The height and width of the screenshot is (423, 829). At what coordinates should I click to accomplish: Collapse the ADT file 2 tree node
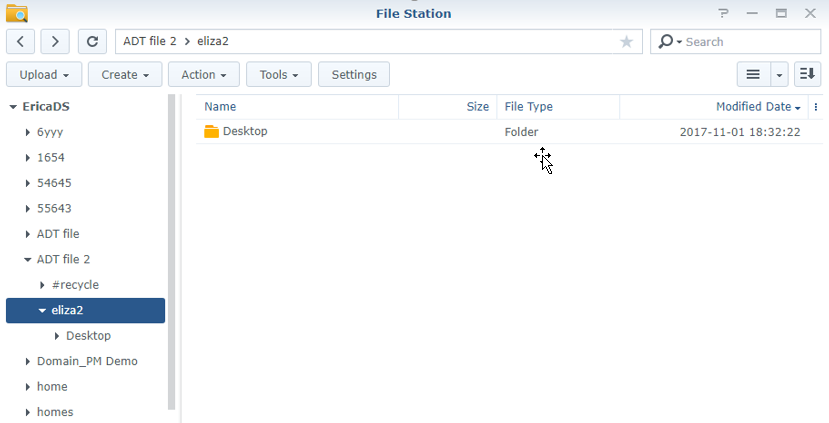[x=27, y=260]
